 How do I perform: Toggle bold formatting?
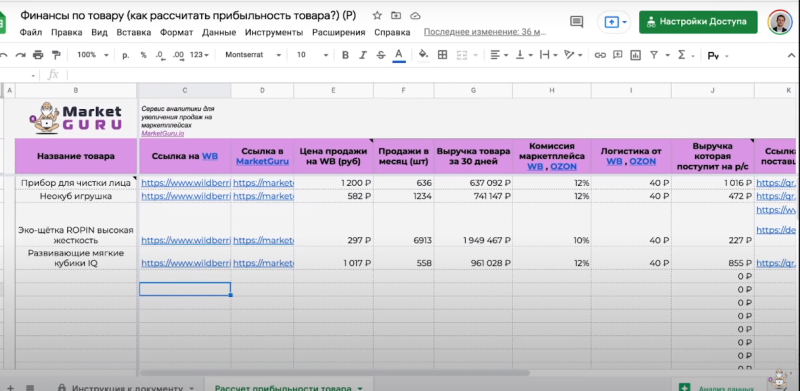(345, 55)
